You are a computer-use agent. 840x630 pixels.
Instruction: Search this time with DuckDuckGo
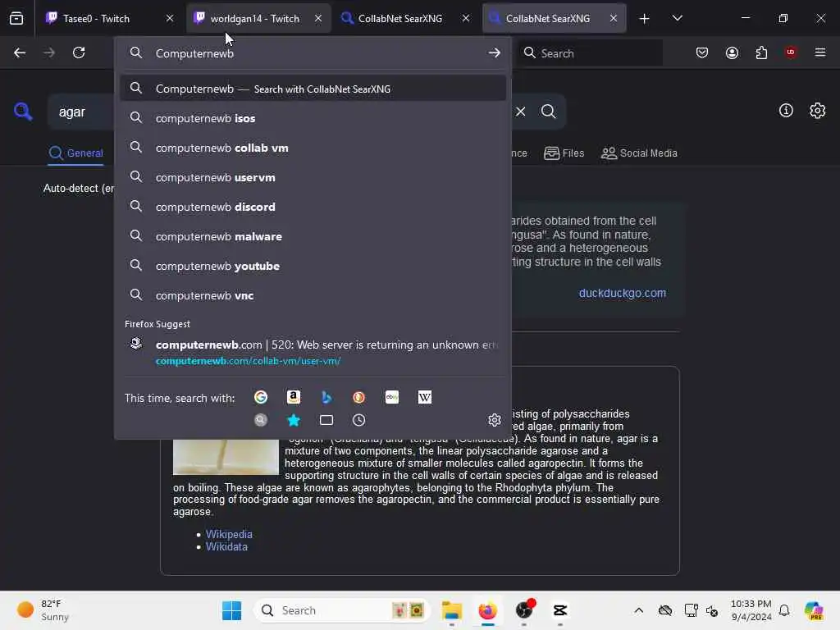coord(359,397)
